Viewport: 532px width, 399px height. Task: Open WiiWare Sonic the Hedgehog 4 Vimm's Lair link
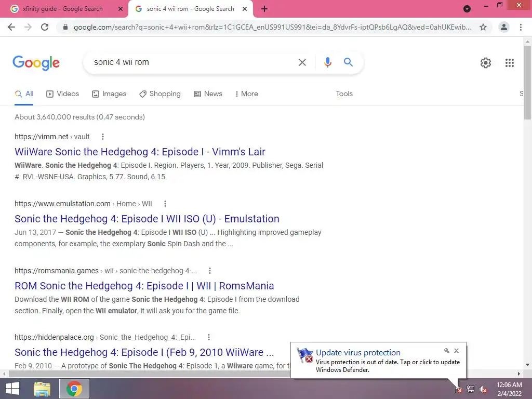[x=140, y=152]
